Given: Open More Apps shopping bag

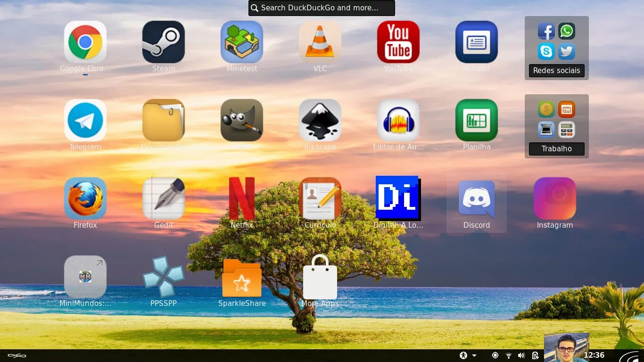Looking at the screenshot, I should point(320,277).
